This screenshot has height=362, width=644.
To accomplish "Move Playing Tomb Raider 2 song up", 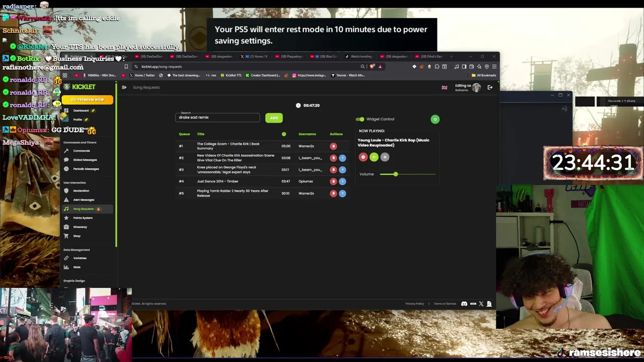I will tap(342, 194).
